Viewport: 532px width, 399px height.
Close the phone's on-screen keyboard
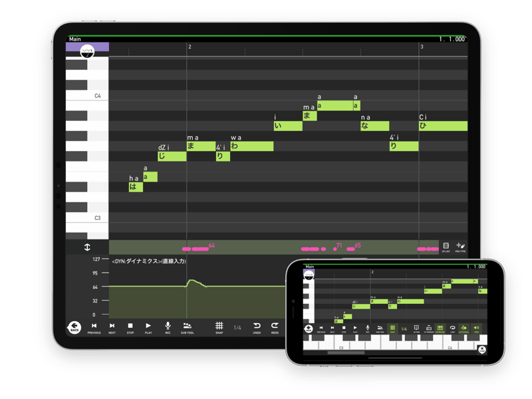tap(481, 349)
